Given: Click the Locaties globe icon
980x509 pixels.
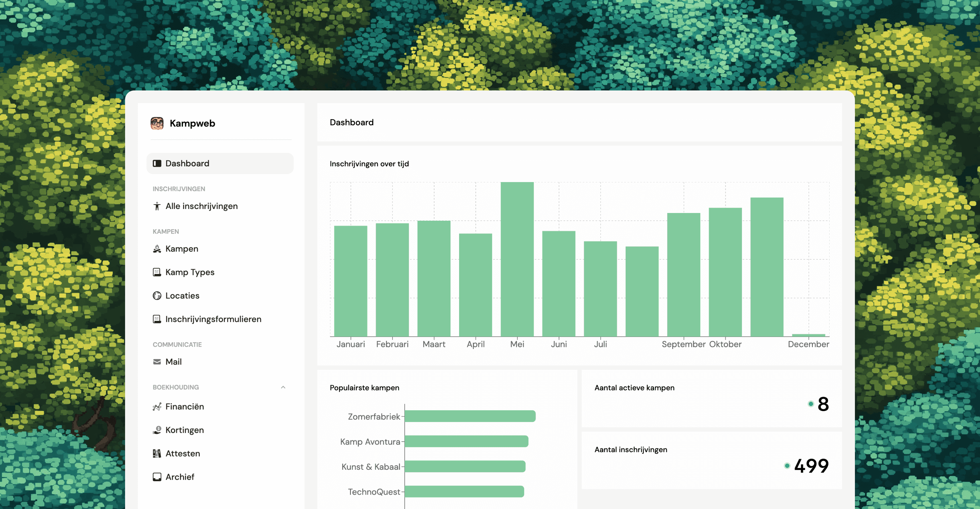Looking at the screenshot, I should [157, 296].
